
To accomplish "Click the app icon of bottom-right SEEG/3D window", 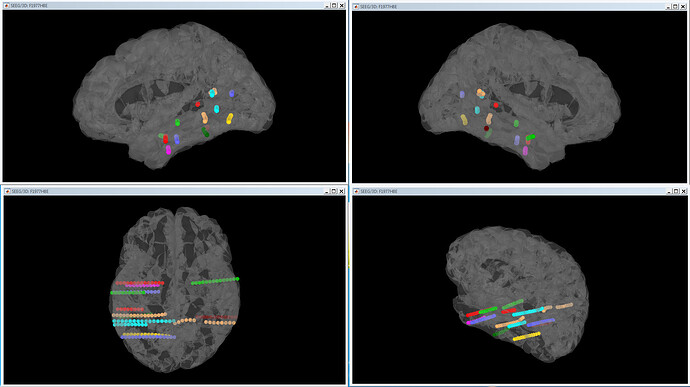I will [356, 191].
